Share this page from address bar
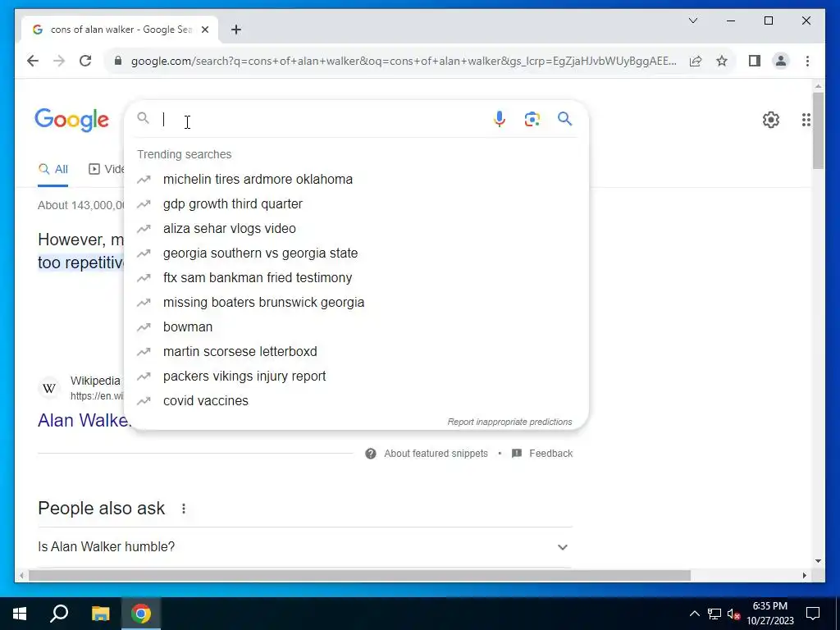840x630 pixels. tap(696, 61)
